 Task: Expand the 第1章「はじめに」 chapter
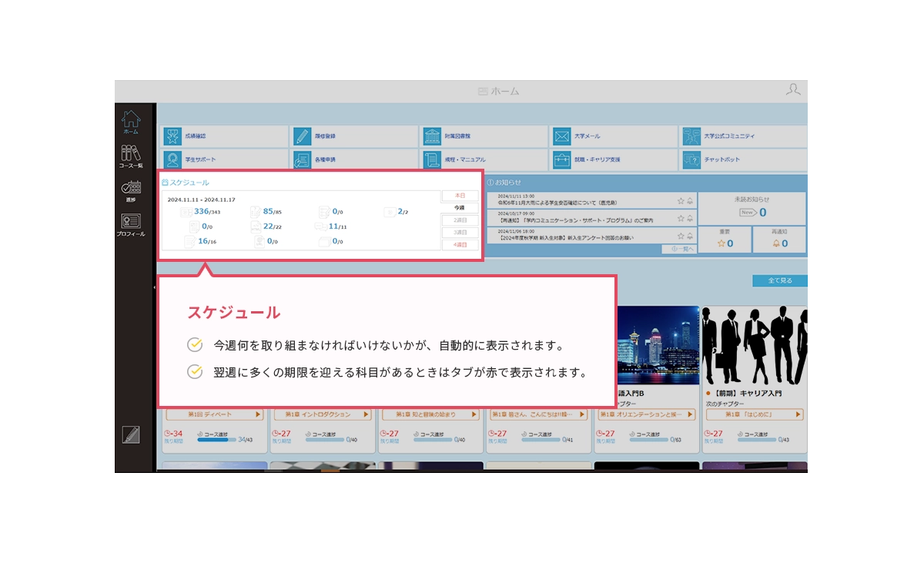point(754,414)
